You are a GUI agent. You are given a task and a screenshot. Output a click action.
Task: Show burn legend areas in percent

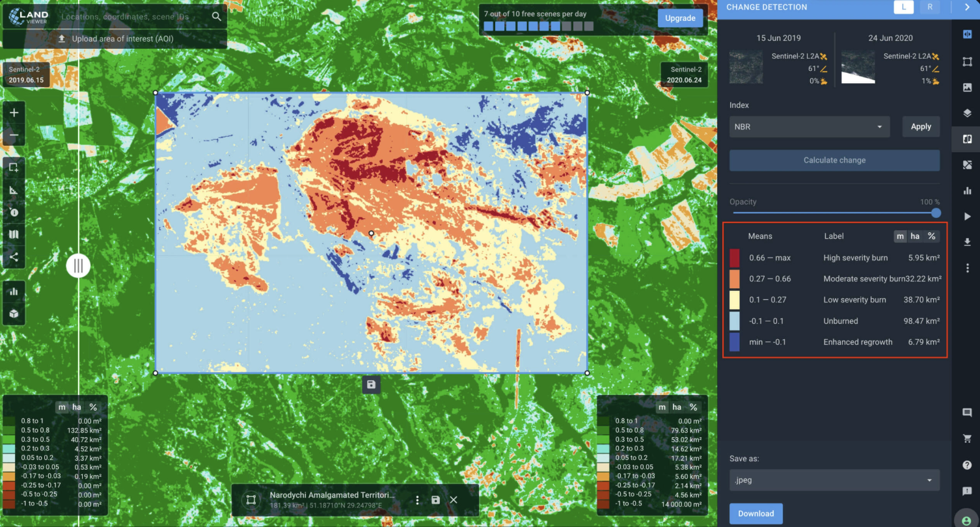click(x=931, y=236)
